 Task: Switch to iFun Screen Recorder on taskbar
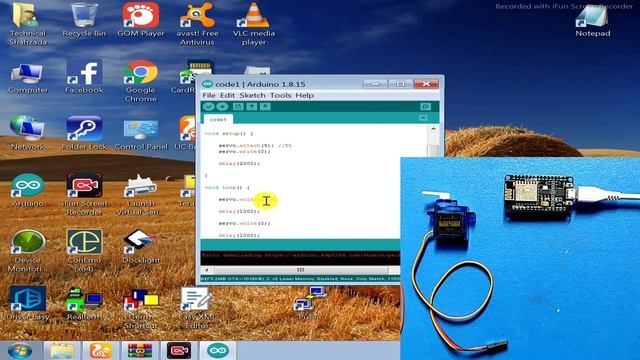click(x=179, y=351)
